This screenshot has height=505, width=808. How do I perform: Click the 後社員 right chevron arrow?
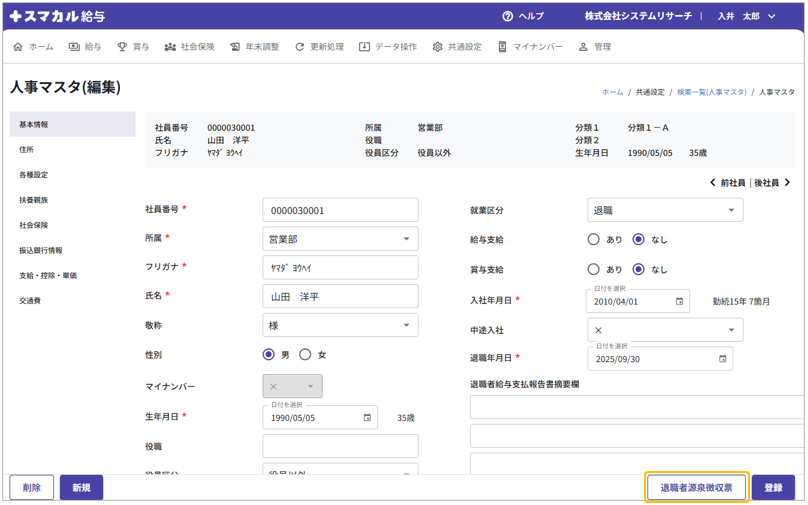click(787, 183)
